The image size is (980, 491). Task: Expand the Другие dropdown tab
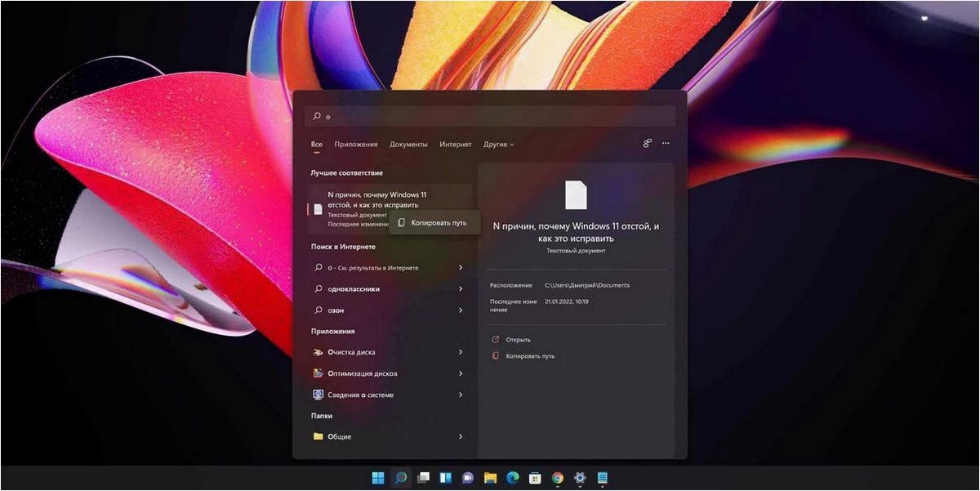(499, 145)
